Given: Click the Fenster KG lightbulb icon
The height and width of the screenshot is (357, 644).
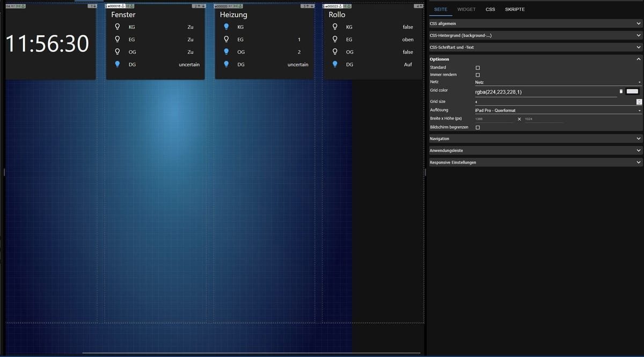Looking at the screenshot, I should 118,27.
